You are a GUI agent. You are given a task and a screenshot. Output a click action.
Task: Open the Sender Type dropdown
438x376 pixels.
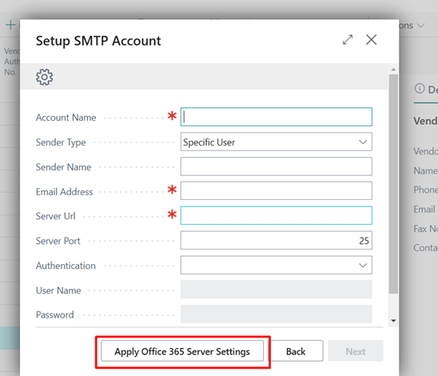pyautogui.click(x=276, y=142)
